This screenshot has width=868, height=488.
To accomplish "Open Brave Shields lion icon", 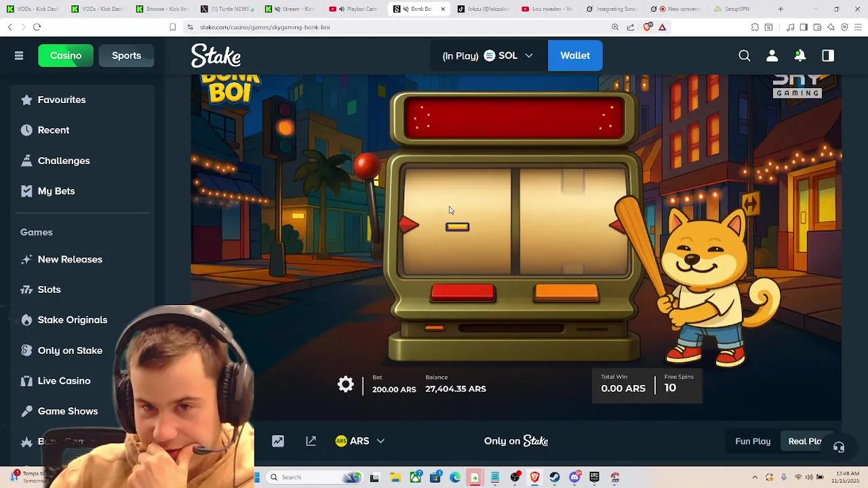I will [648, 27].
